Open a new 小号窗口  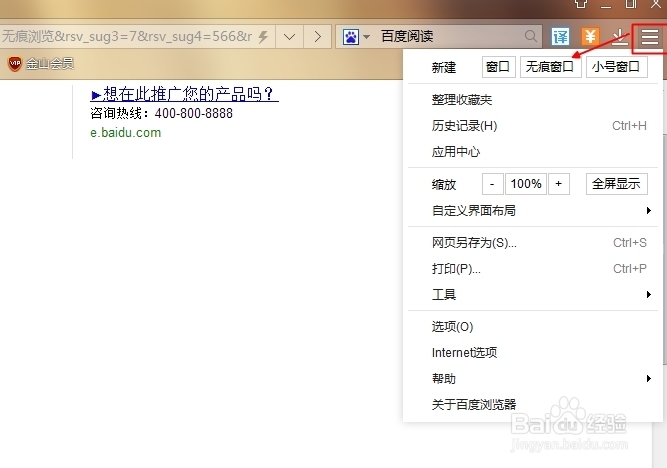pos(616,67)
